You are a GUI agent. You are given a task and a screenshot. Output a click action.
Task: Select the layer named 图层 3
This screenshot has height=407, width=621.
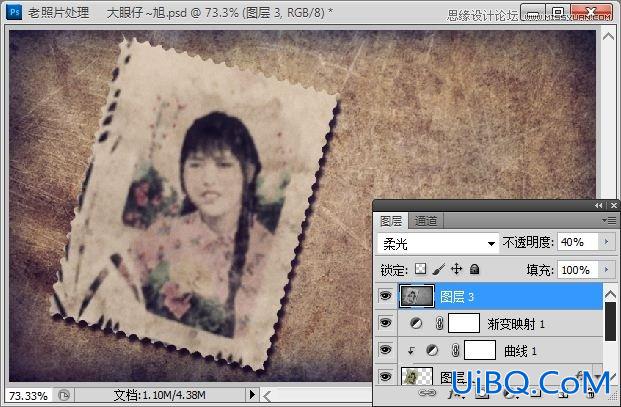[457, 296]
